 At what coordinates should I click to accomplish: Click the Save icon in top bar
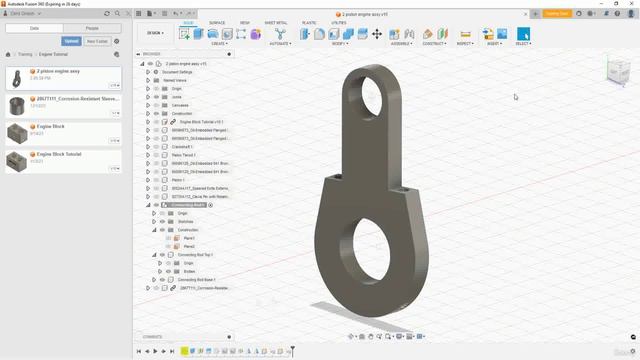click(164, 13)
